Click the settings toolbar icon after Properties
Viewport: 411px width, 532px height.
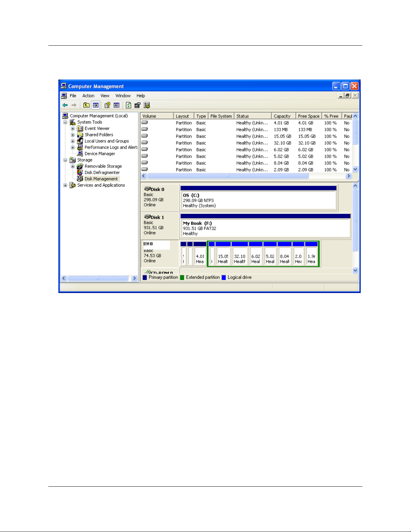[x=147, y=105]
